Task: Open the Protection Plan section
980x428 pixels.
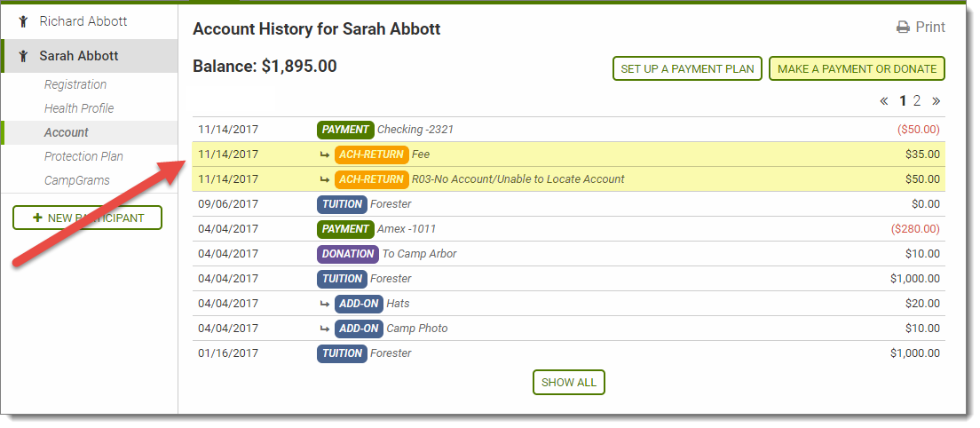Action: tap(83, 156)
